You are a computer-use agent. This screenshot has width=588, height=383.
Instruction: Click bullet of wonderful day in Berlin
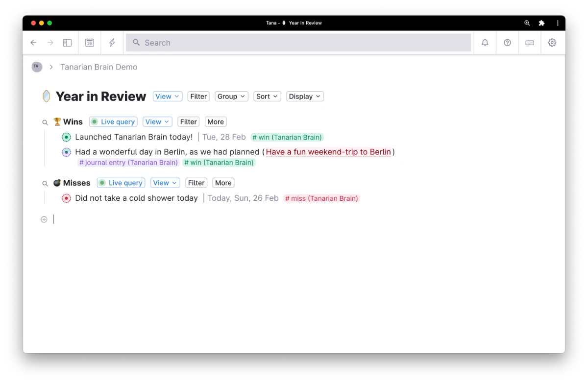[67, 152]
